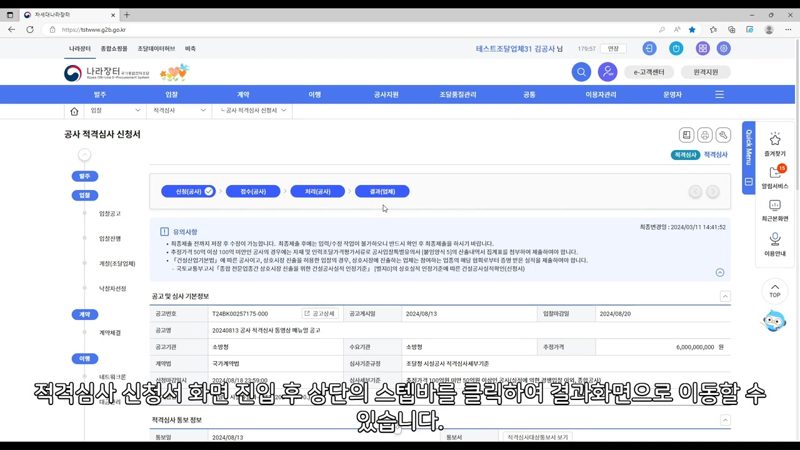Click the browser favorites star icon

692,30
